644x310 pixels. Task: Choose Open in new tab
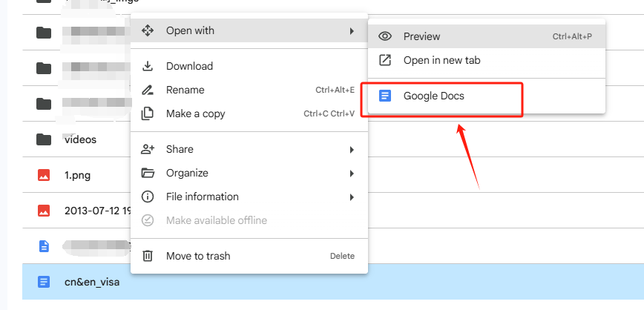click(486, 60)
